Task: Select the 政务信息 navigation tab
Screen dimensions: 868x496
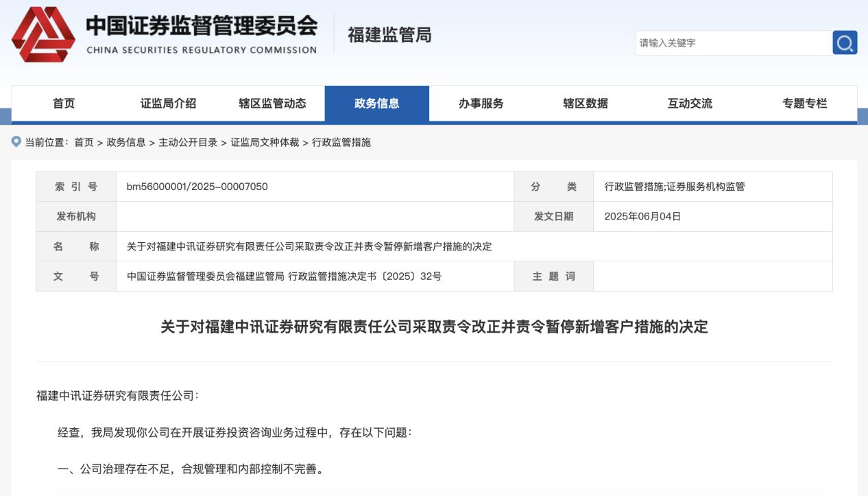Action: pos(377,104)
